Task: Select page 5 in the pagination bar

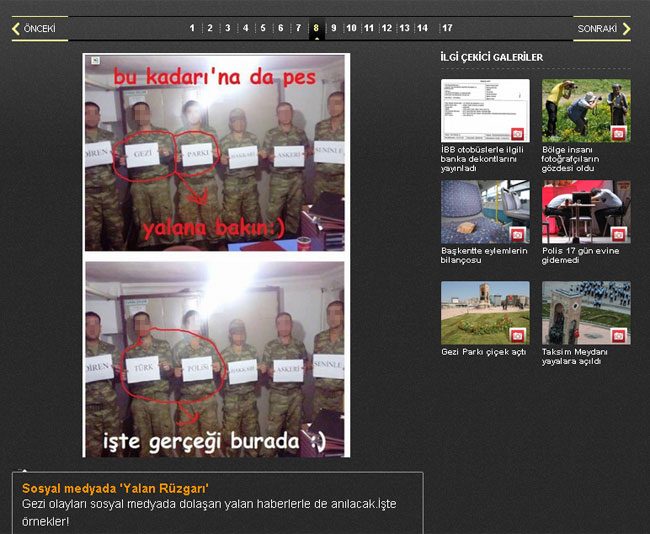Action: click(263, 28)
